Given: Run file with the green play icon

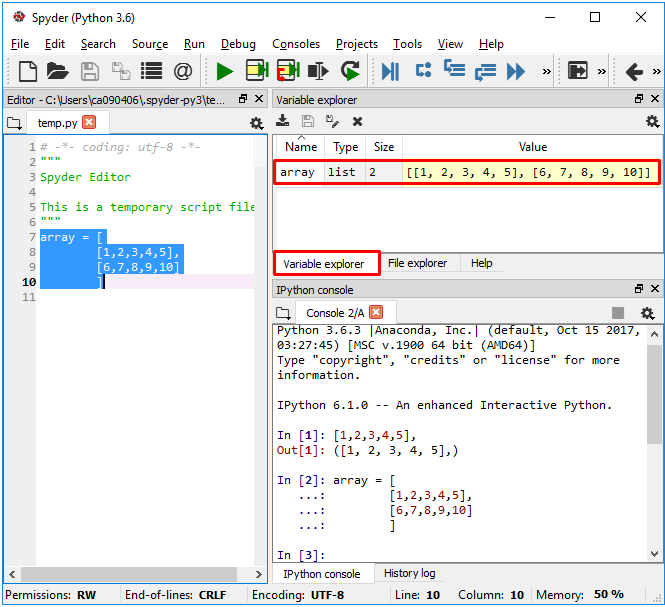Looking at the screenshot, I should coord(224,71).
